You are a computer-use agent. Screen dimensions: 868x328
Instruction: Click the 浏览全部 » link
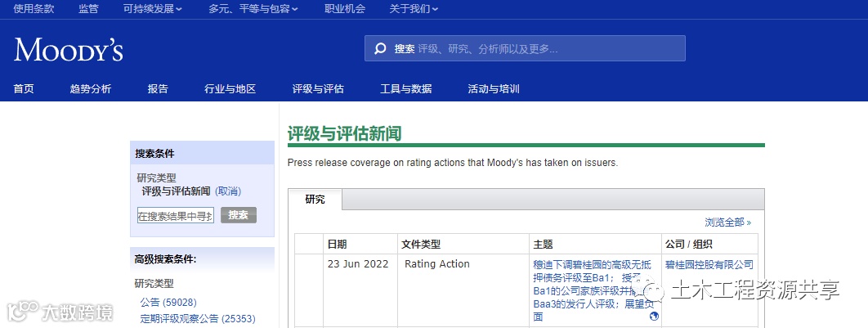[728, 222]
